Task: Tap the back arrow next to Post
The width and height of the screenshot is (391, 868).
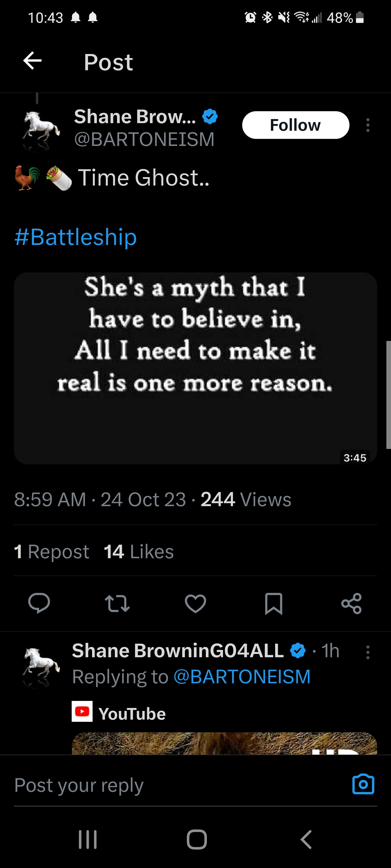Action: pos(32,61)
